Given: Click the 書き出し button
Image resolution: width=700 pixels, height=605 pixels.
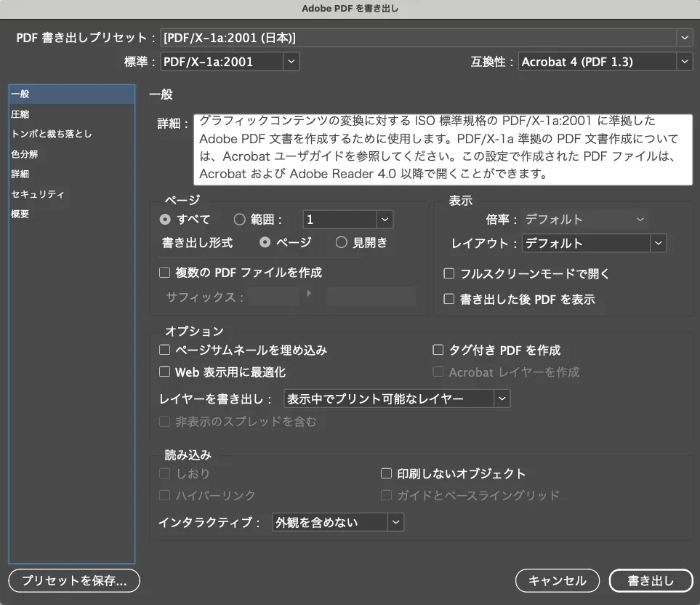Looking at the screenshot, I should pos(651,581).
